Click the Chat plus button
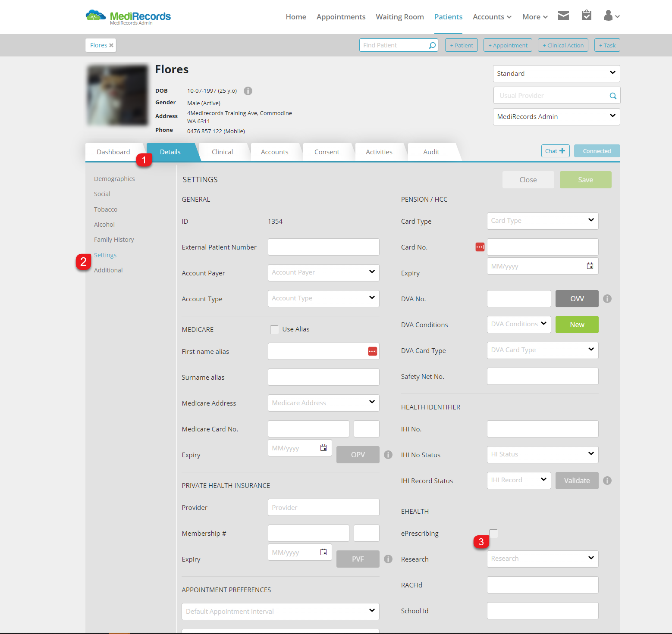Image resolution: width=672 pixels, height=634 pixels. [556, 151]
